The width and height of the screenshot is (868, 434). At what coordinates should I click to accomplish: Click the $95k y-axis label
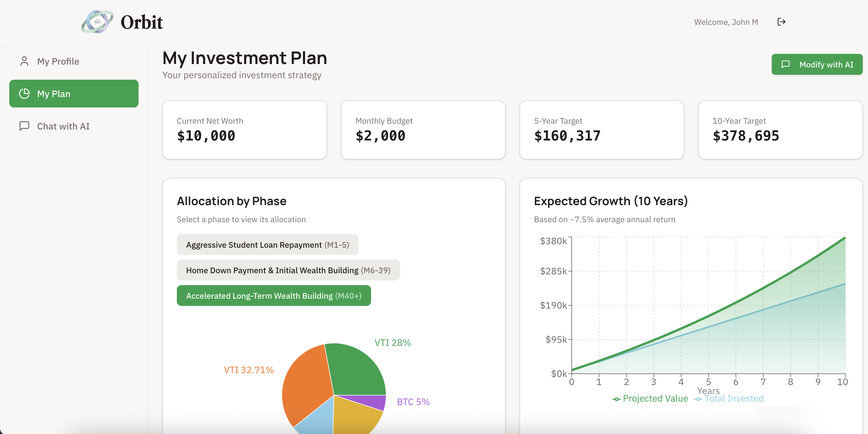[556, 339]
